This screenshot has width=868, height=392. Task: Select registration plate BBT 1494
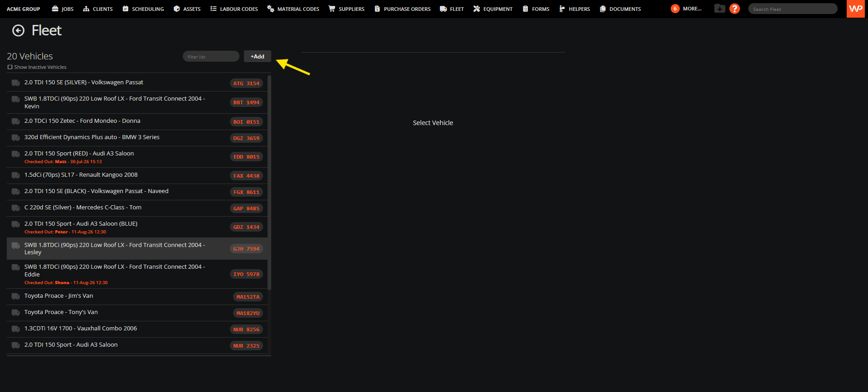(246, 102)
